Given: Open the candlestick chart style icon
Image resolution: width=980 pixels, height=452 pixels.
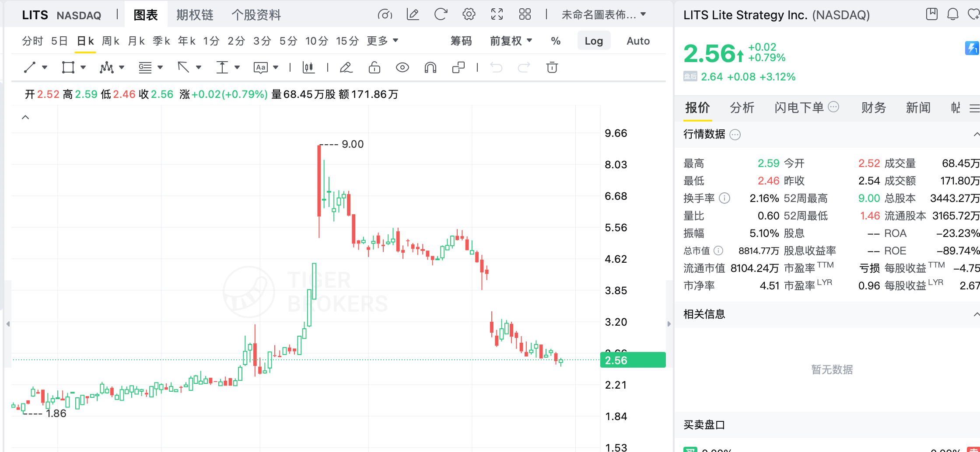Looking at the screenshot, I should coord(308,67).
